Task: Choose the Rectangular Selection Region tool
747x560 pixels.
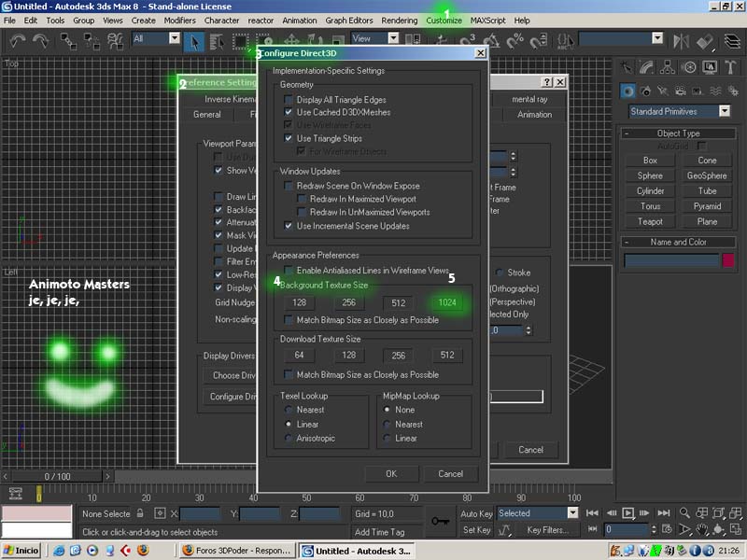Action: pos(241,42)
